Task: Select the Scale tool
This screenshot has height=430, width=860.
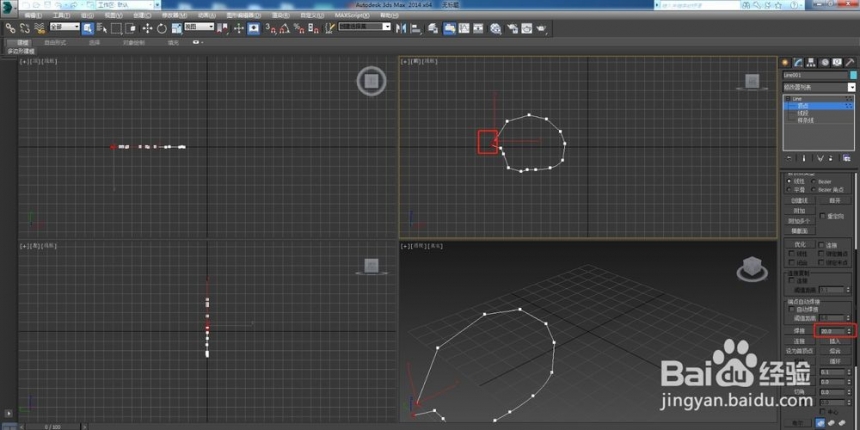Action: tap(177, 28)
